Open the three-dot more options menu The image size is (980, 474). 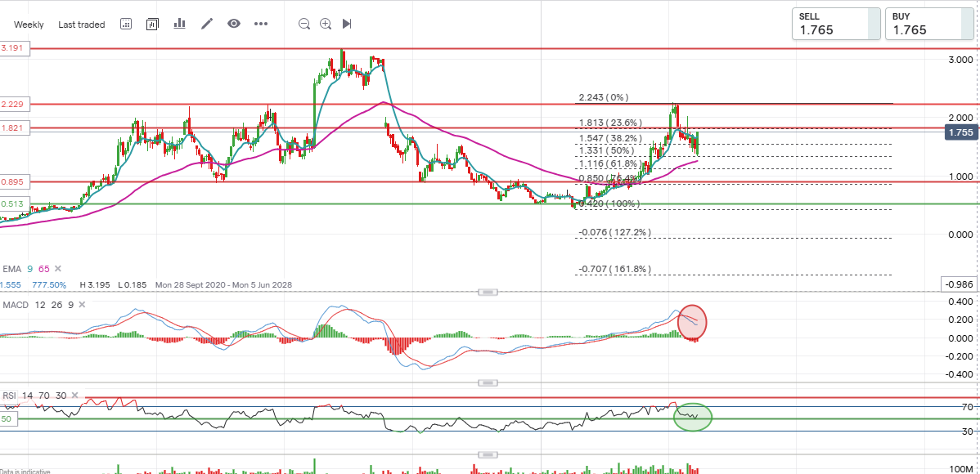261,24
